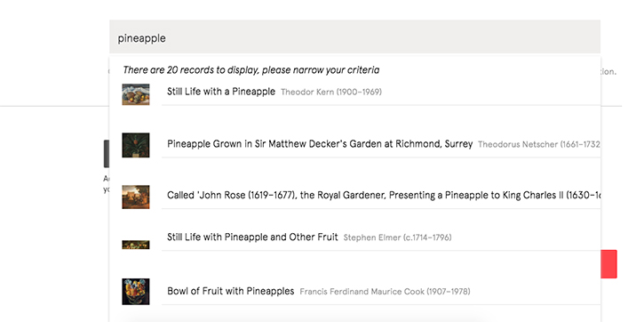
Task: Open thumbnail of Pineapple Grown in Decker's Garden
Action: coord(136,145)
